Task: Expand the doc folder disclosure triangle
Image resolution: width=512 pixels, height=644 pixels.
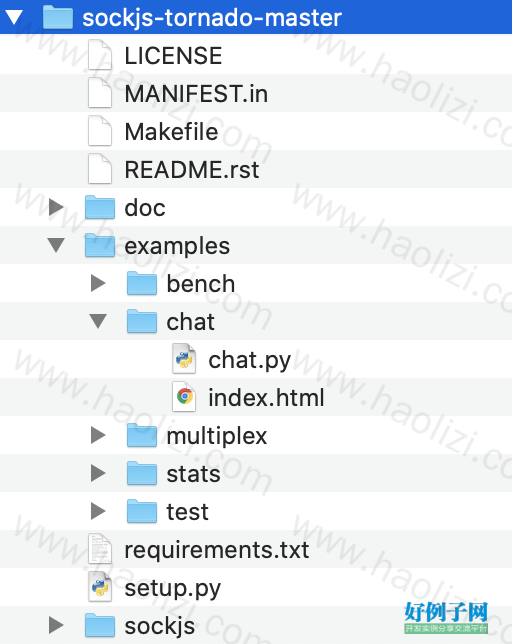Action: click(x=56, y=207)
